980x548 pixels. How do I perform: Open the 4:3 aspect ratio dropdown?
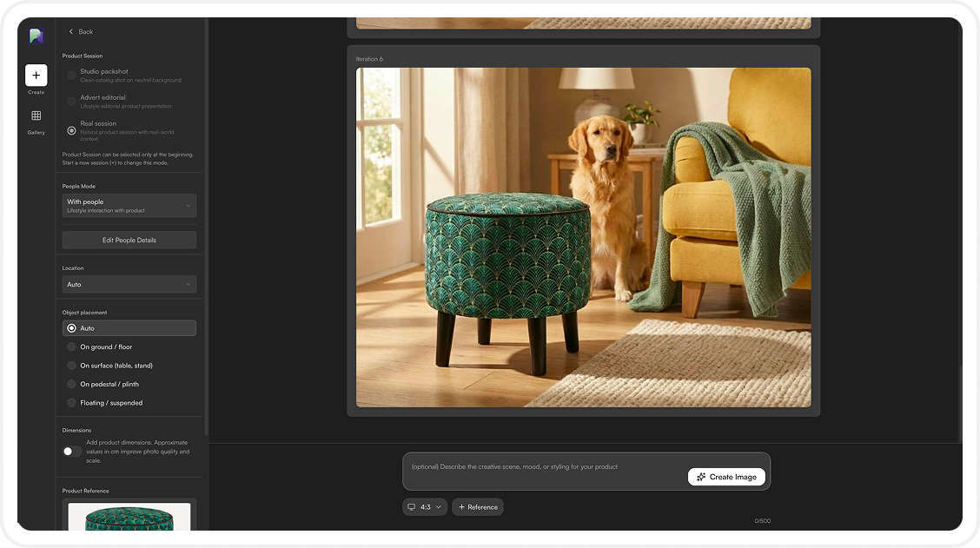[424, 507]
